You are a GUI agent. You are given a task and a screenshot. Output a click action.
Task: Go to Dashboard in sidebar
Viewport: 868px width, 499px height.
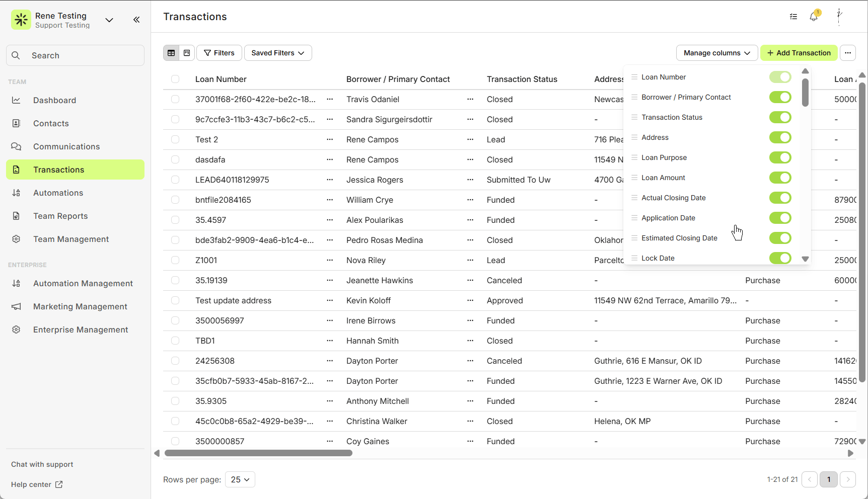[54, 100]
